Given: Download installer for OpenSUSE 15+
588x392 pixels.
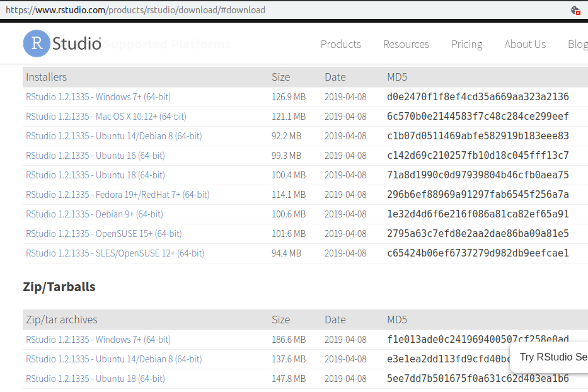Looking at the screenshot, I should pos(104,234).
